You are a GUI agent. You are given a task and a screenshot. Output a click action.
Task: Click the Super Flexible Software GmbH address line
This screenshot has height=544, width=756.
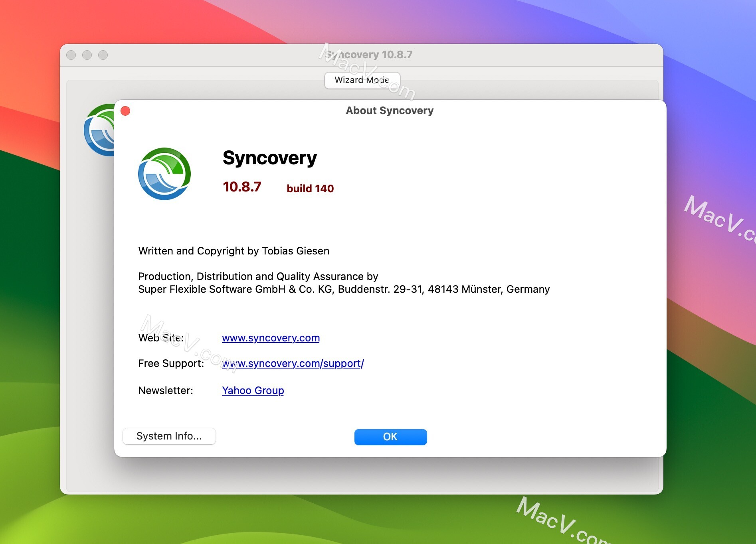point(344,289)
